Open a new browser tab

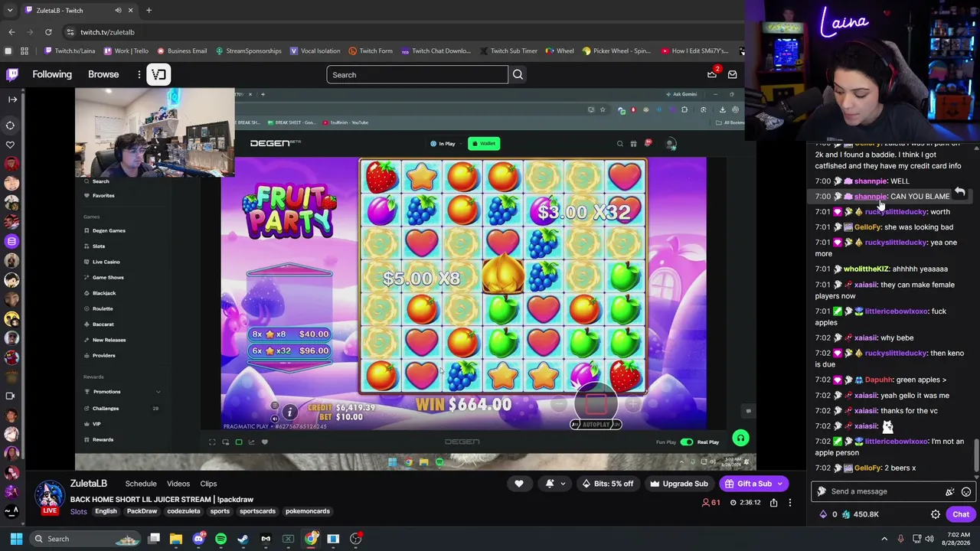coord(149,11)
